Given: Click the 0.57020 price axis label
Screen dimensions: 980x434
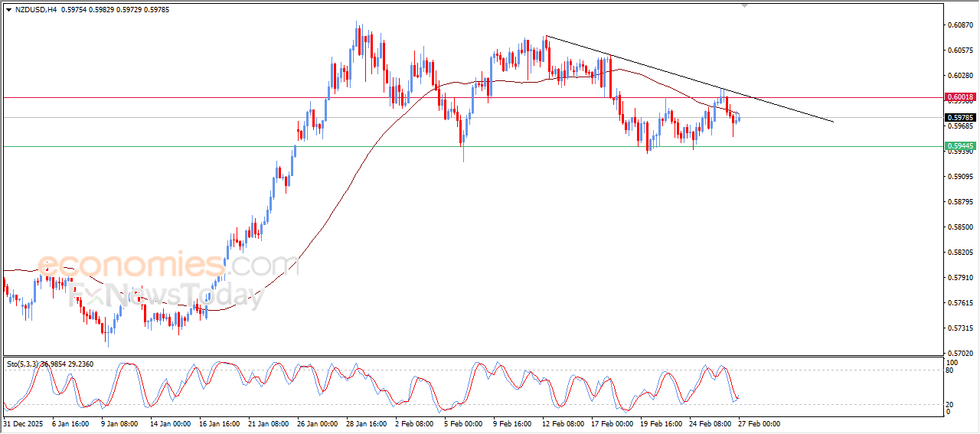Looking at the screenshot, I should [x=960, y=354].
